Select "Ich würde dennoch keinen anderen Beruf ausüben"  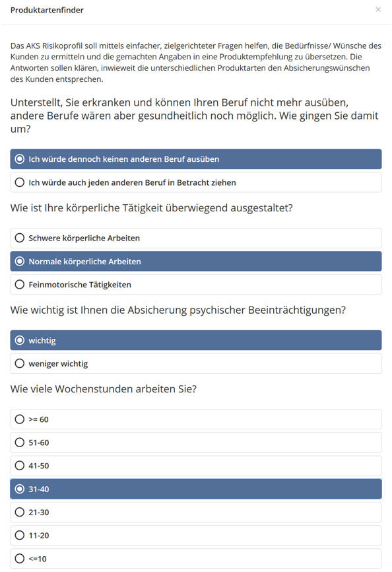[196, 159]
